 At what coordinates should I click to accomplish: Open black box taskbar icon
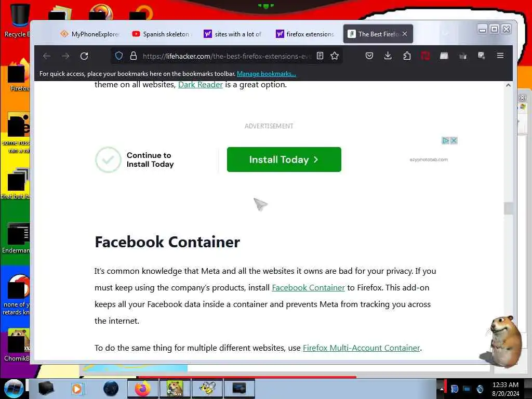tap(46, 389)
